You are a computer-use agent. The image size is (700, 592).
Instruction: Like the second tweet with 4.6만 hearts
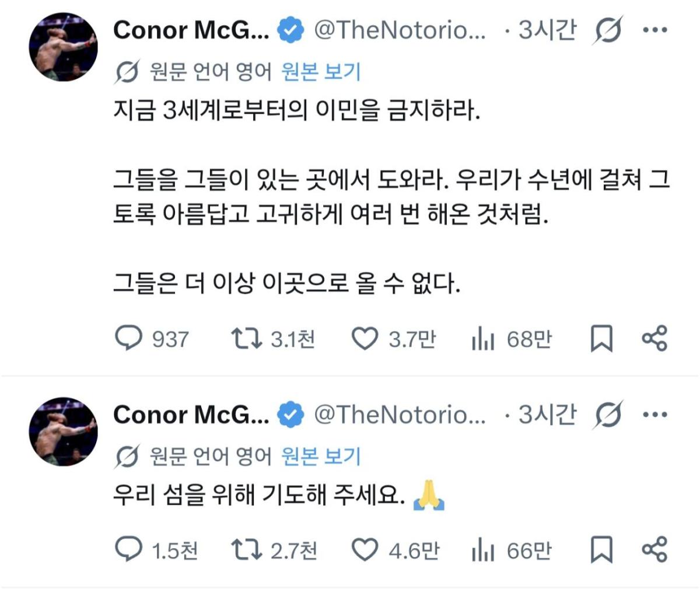365,549
